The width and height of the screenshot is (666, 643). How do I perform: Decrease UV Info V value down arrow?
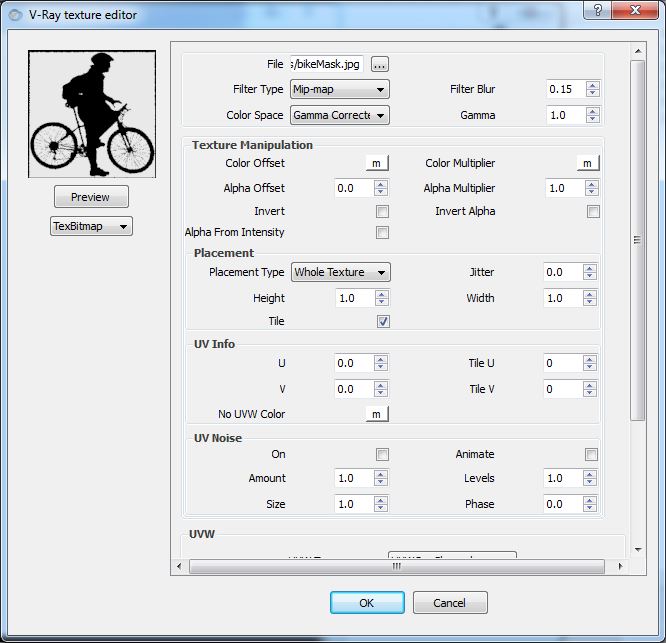pyautogui.click(x=381, y=393)
